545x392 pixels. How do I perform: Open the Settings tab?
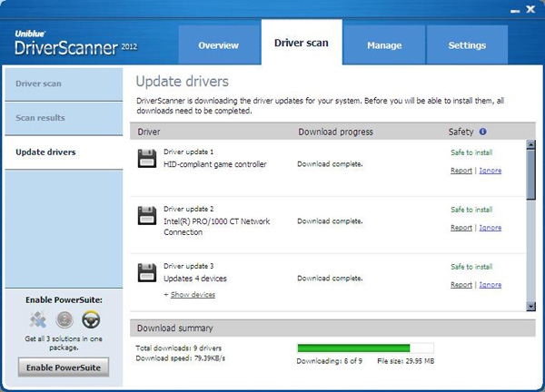466,45
